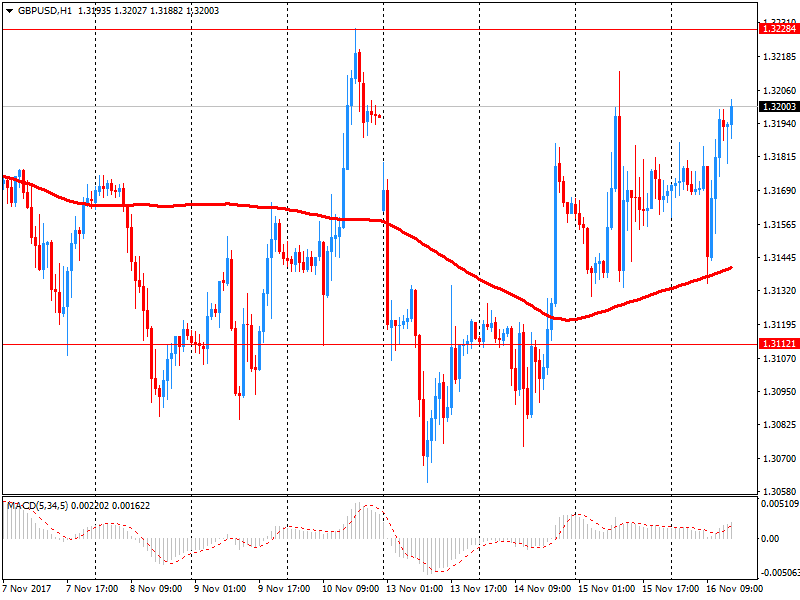Image resolution: width=800 pixels, height=600 pixels.
Task: Click the 16 Nov 09:00 time axis label
Action: click(x=735, y=589)
